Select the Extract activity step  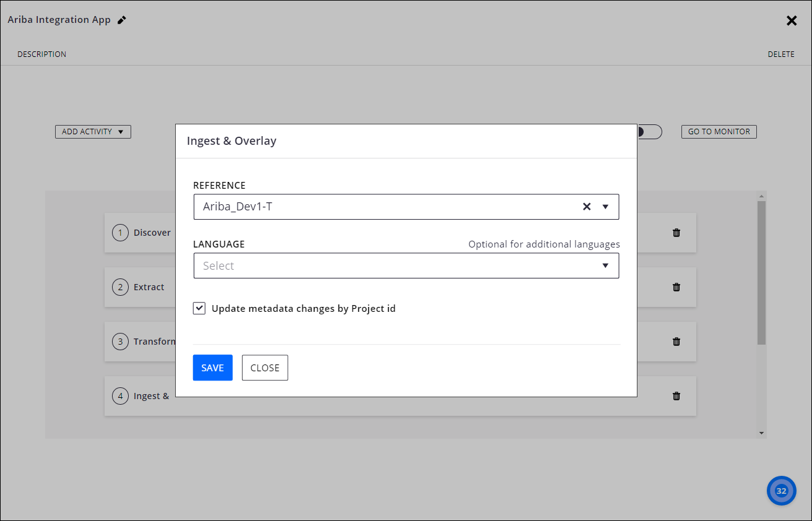click(x=140, y=287)
